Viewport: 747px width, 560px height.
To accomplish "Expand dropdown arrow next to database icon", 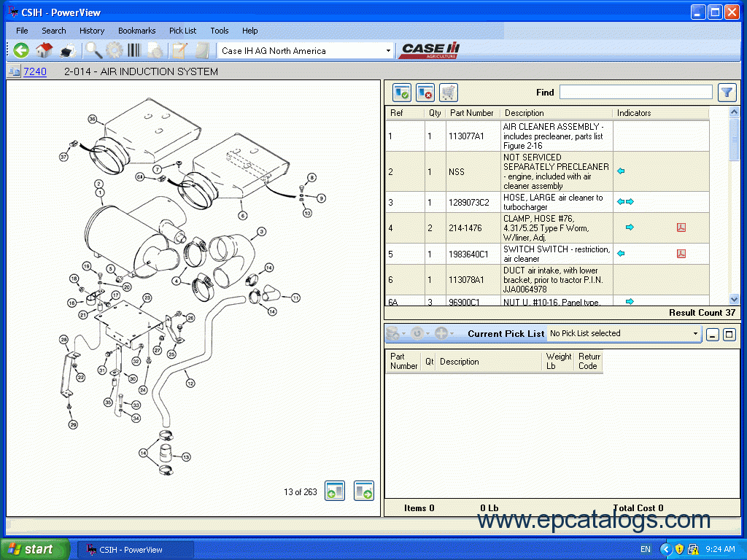I will (403, 333).
